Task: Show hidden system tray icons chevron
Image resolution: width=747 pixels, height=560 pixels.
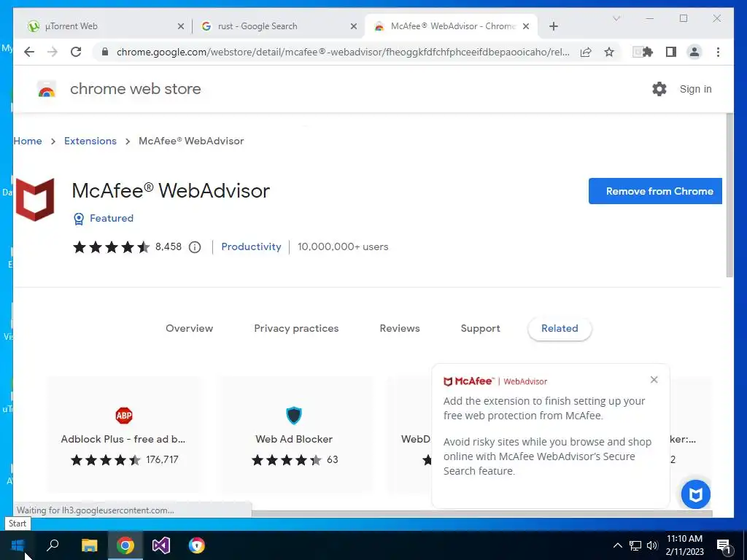Action: 617,545
